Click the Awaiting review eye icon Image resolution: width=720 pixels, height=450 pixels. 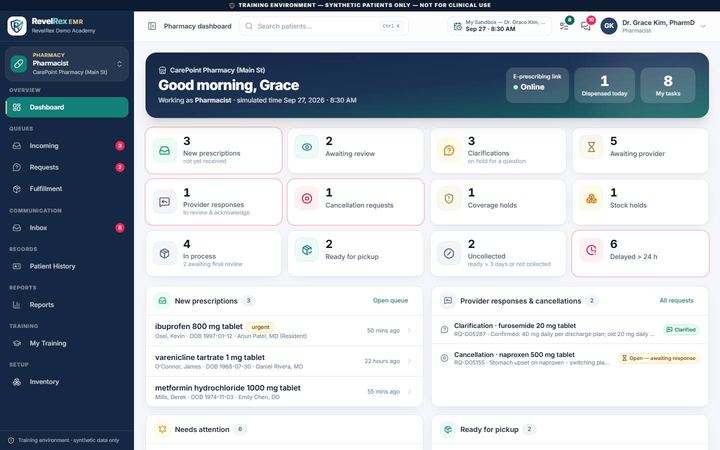point(307,147)
